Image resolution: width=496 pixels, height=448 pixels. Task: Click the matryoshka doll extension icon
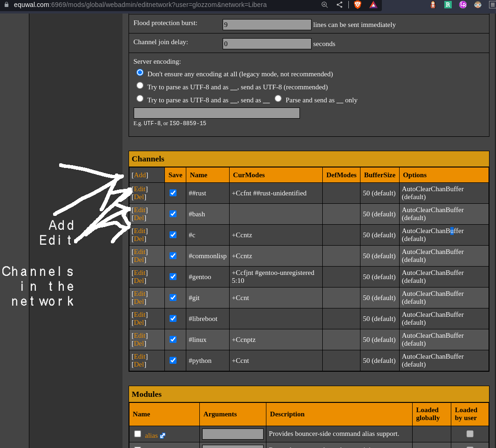pyautogui.click(x=433, y=5)
